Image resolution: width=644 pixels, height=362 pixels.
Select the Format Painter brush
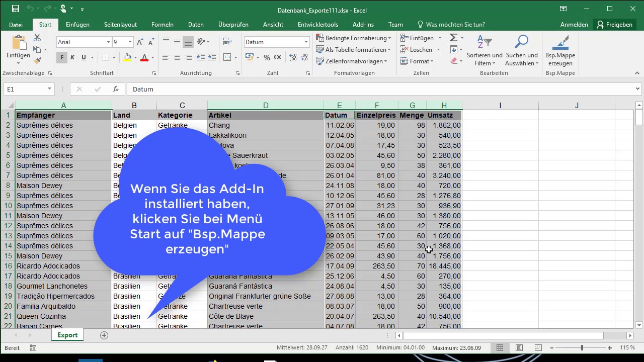click(x=37, y=60)
